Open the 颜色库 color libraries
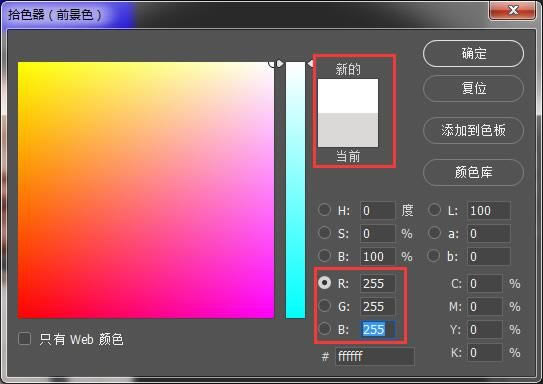Image resolution: width=543 pixels, height=384 pixels. (473, 172)
